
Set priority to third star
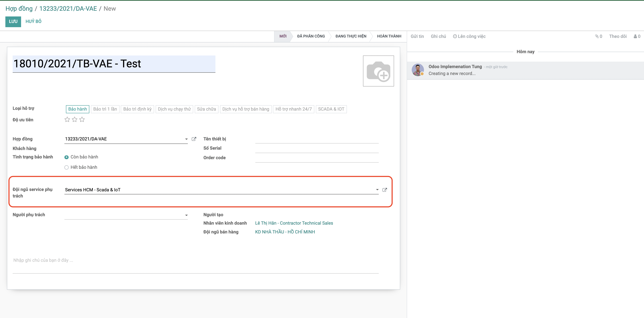tap(82, 120)
